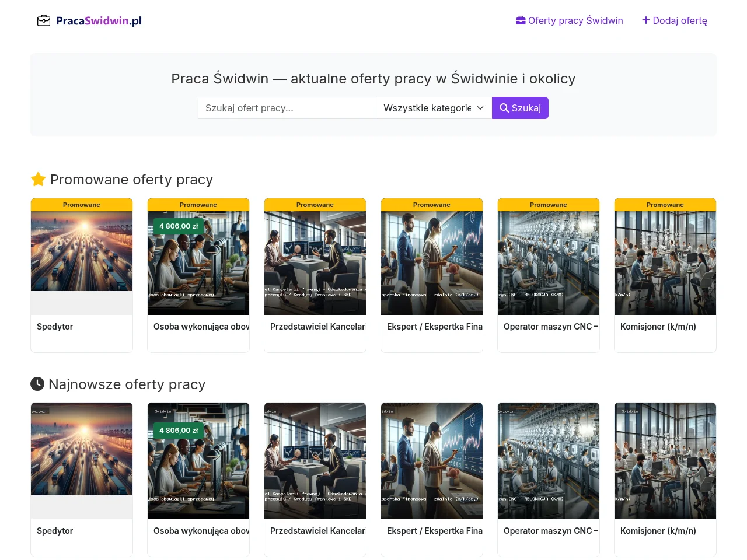Image resolution: width=747 pixels, height=560 pixels.
Task: Click newest Osoba wykonująca obow title
Action: 201,531
